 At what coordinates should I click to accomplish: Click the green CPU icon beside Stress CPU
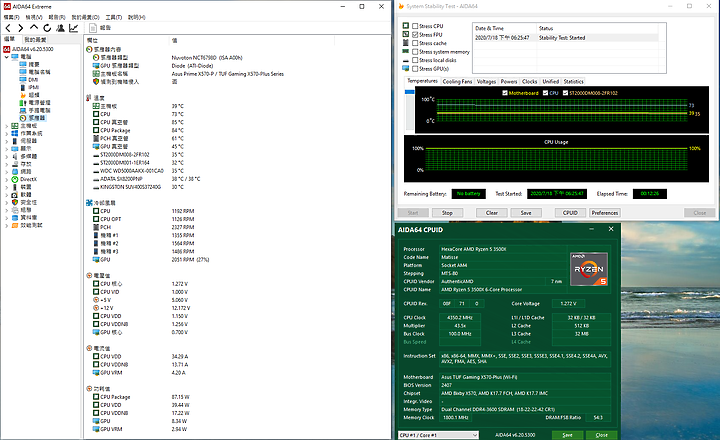405,26
